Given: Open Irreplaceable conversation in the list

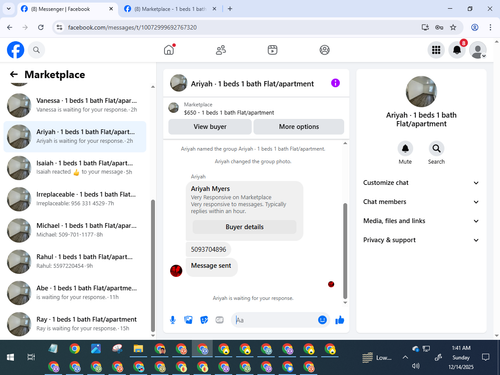Looking at the screenshot, I should (75, 199).
